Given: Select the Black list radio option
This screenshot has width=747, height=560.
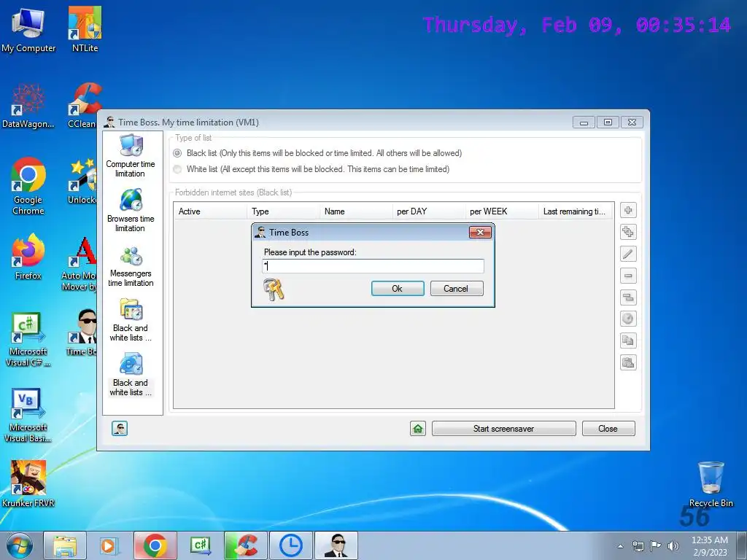Looking at the screenshot, I should (x=177, y=153).
